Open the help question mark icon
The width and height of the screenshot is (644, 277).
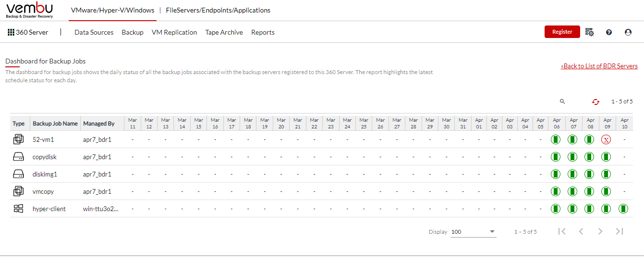609,32
